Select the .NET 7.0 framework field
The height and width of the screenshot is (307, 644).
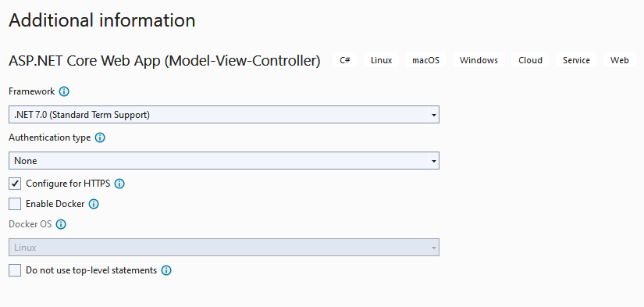coord(224,115)
